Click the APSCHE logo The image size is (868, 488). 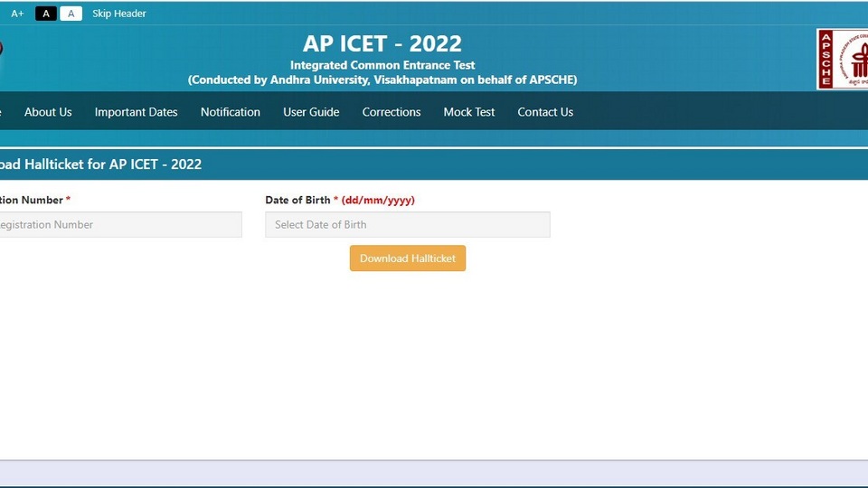coord(843,60)
